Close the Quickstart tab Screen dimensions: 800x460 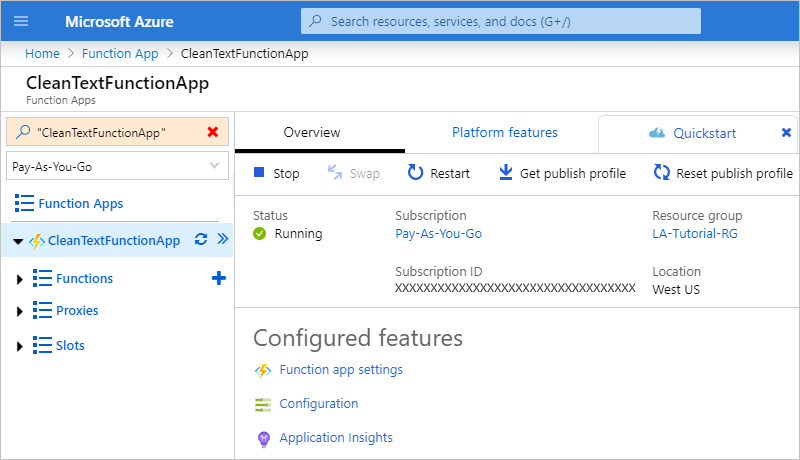786,132
